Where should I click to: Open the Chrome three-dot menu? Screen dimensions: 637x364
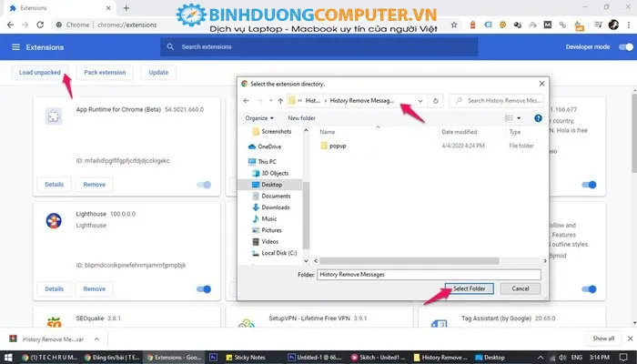629,25
